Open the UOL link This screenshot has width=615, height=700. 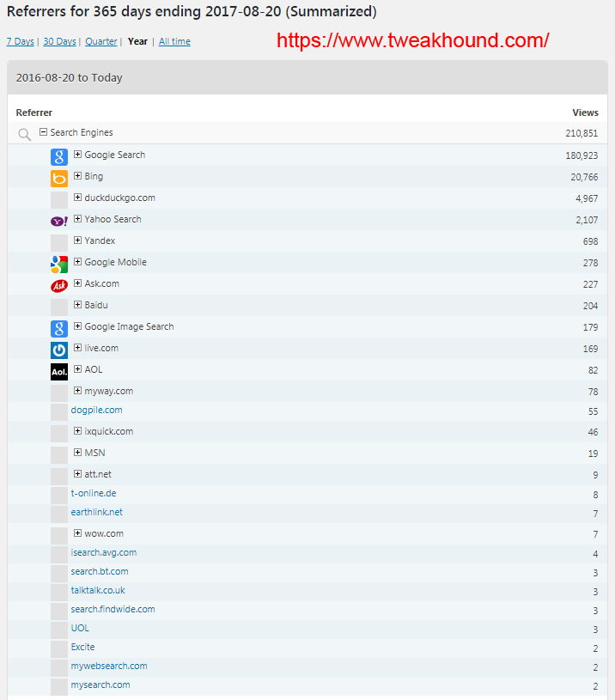[x=80, y=628]
